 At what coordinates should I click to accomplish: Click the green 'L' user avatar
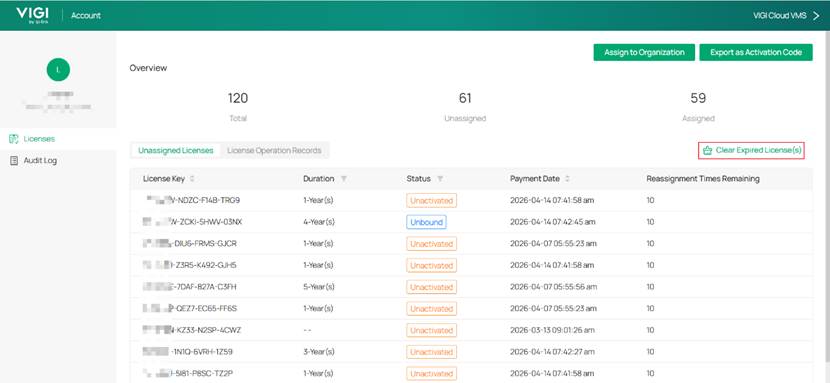pyautogui.click(x=58, y=69)
